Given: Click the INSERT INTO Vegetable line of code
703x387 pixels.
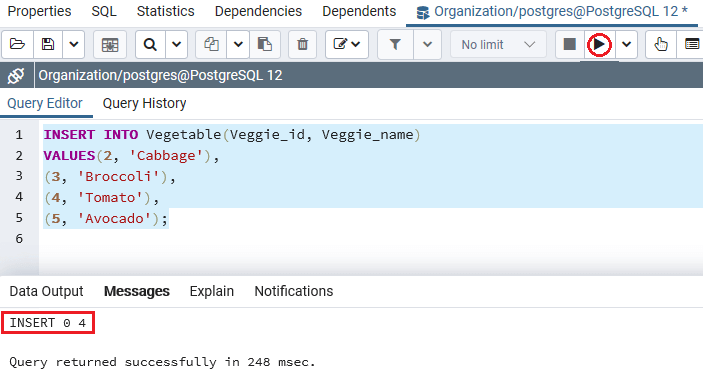Looking at the screenshot, I should [x=232, y=135].
